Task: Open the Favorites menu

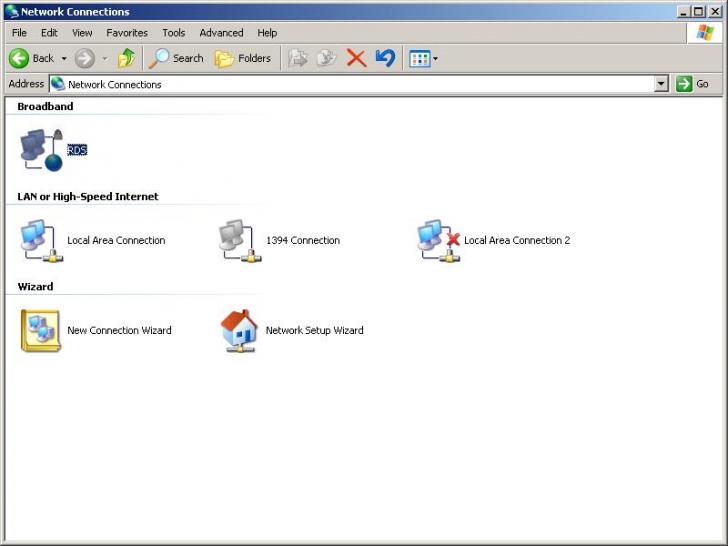Action: pyautogui.click(x=127, y=33)
